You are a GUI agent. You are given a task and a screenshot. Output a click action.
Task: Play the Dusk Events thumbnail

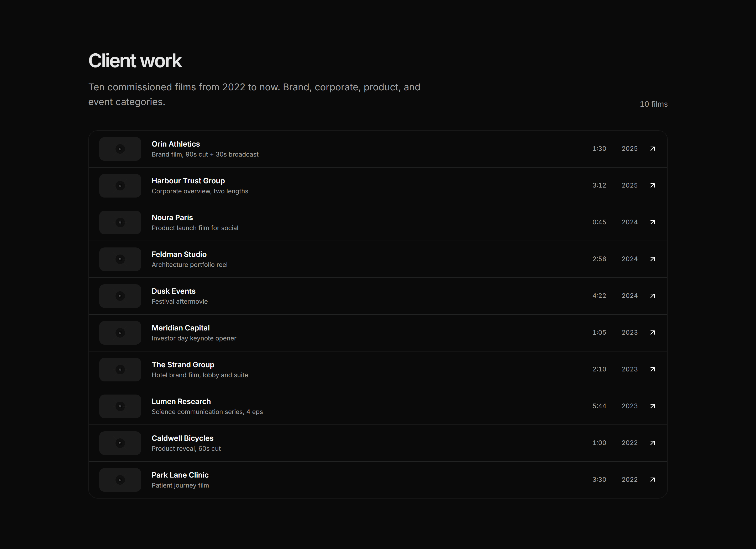coord(120,296)
